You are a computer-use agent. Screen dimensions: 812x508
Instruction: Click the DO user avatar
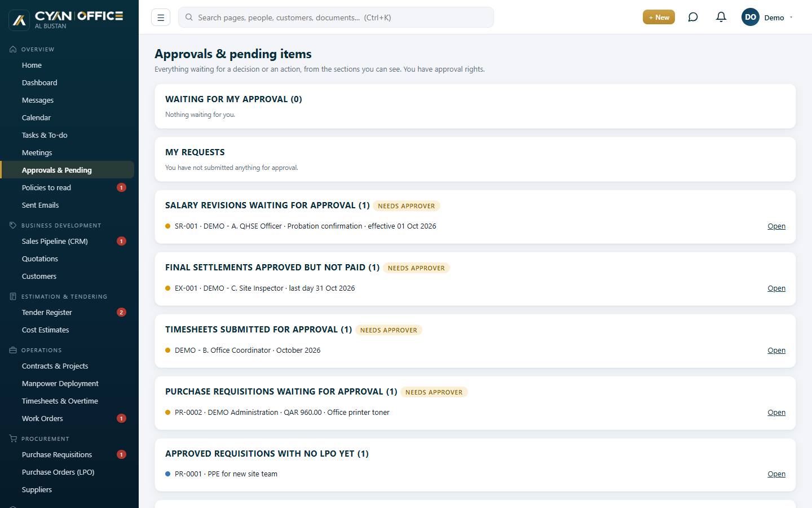[751, 17]
